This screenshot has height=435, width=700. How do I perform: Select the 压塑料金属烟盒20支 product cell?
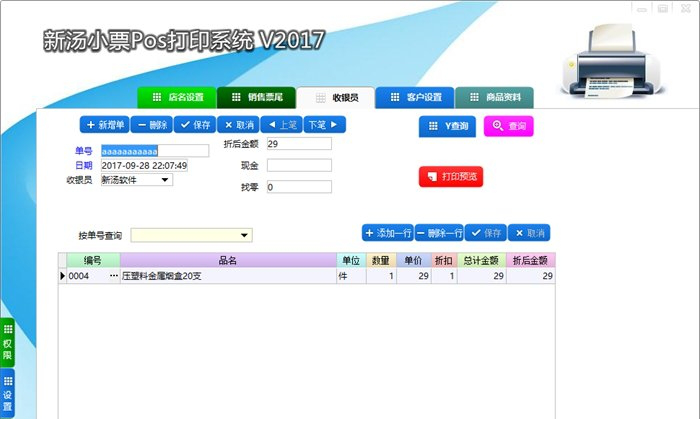(x=228, y=276)
